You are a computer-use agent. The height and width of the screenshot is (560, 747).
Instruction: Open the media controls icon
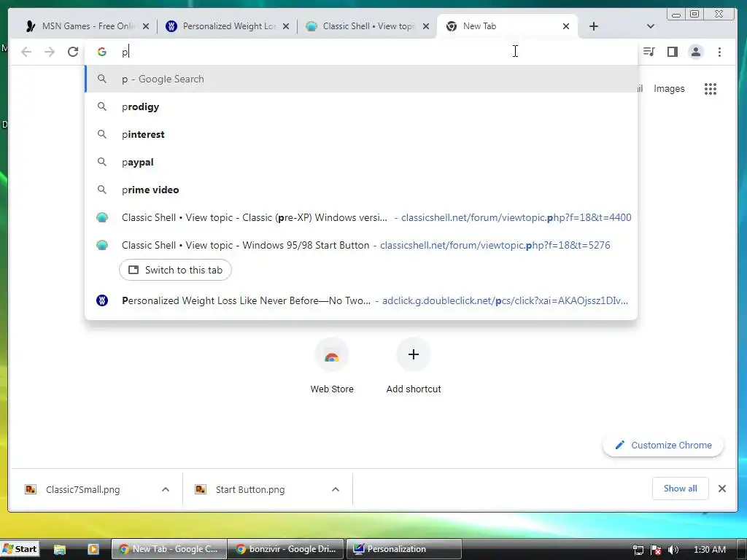(x=649, y=52)
